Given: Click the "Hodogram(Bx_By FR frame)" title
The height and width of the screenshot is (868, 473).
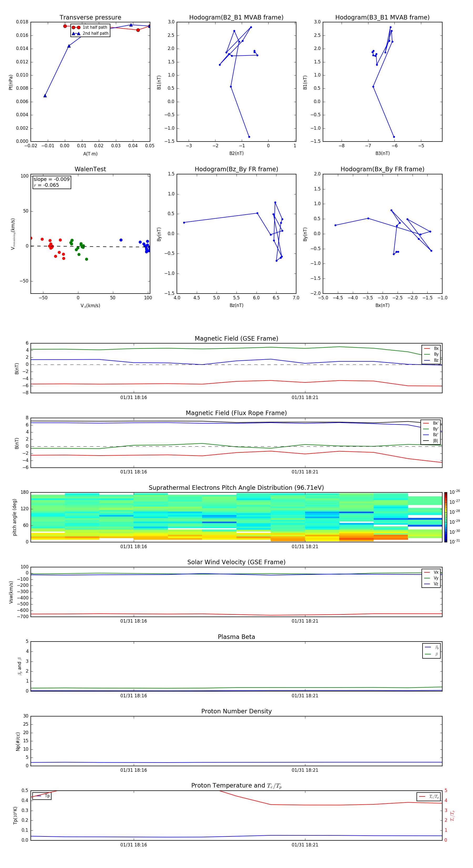Looking at the screenshot, I should (382, 169).
